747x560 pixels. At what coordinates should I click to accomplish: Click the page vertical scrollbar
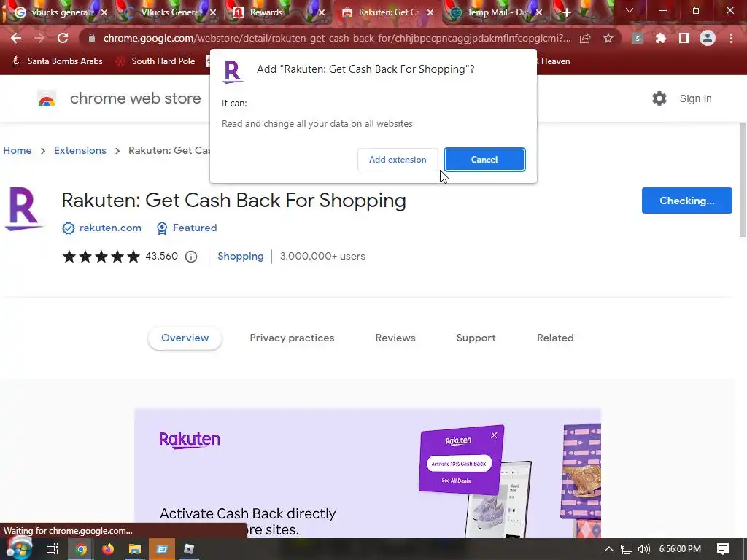coord(743,179)
